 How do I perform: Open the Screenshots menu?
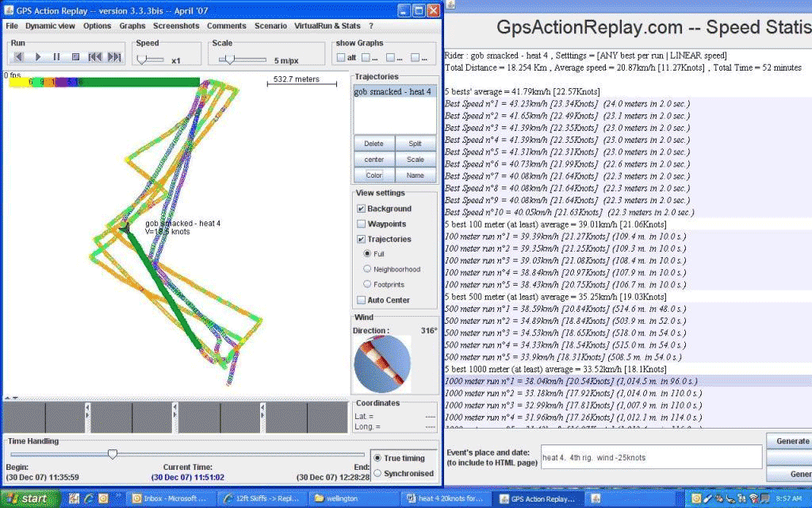point(176,26)
